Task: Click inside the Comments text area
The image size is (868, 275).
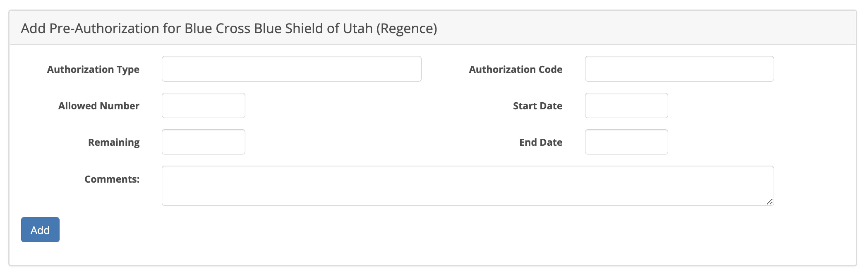Action: 468,186
